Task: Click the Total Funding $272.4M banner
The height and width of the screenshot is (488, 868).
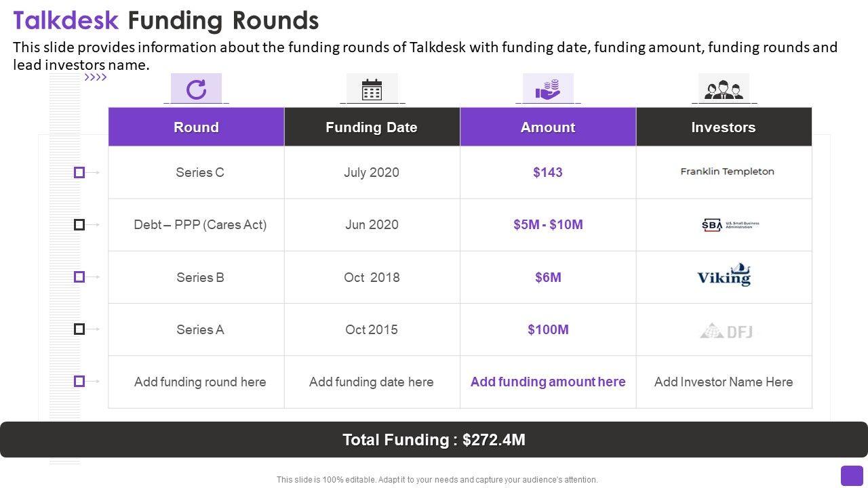Action: pyautogui.click(x=434, y=440)
